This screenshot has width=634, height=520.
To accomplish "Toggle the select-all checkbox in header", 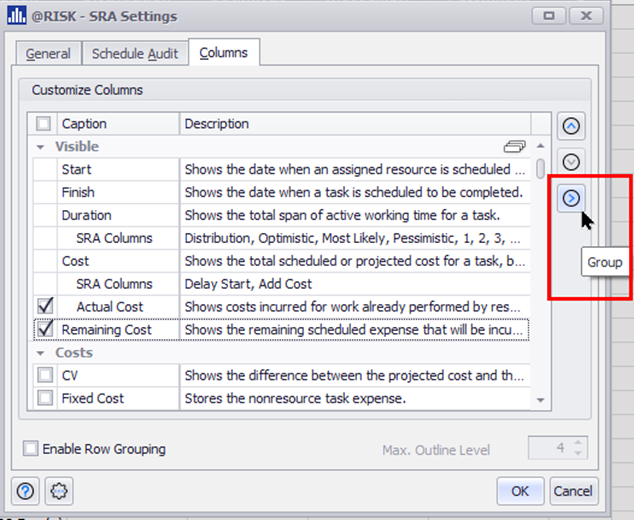I will point(44,124).
